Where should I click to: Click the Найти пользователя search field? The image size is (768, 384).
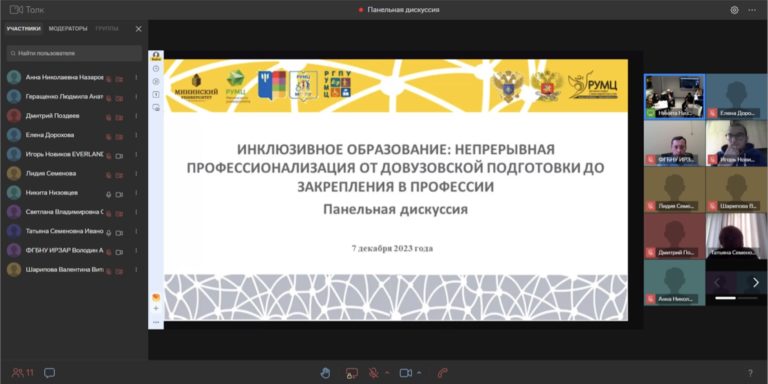click(x=74, y=53)
